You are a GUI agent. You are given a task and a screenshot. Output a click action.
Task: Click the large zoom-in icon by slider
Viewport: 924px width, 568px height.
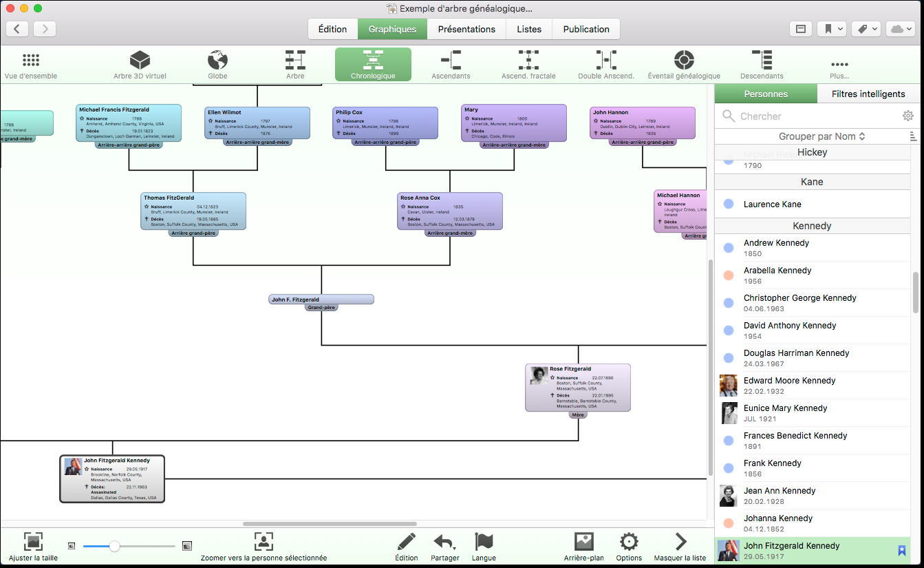187,546
